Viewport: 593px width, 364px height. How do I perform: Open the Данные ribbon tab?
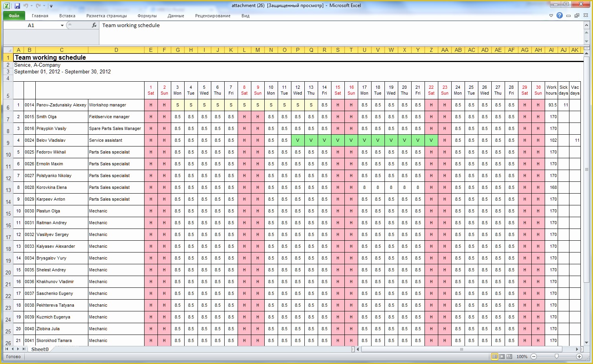[x=176, y=16]
